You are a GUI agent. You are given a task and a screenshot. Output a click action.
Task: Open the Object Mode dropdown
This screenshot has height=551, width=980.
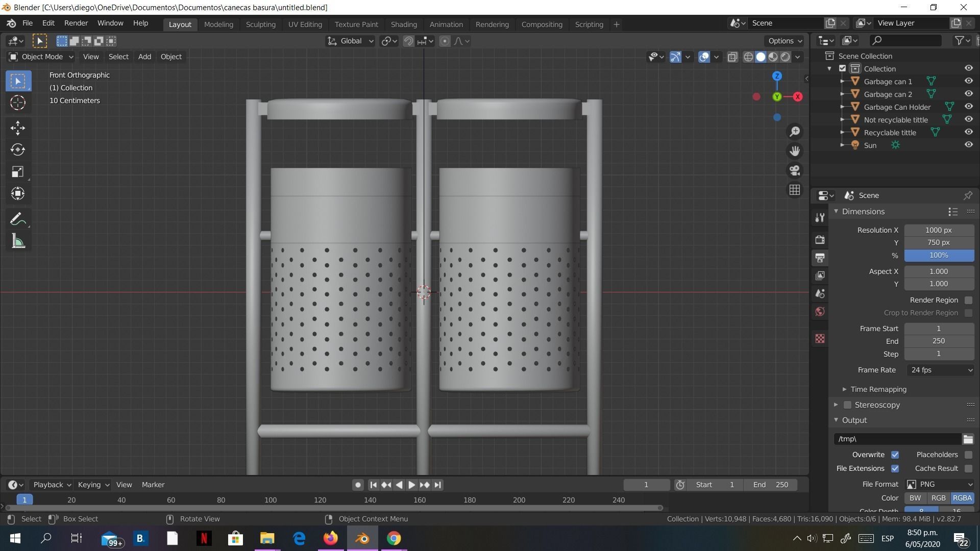pyautogui.click(x=41, y=57)
